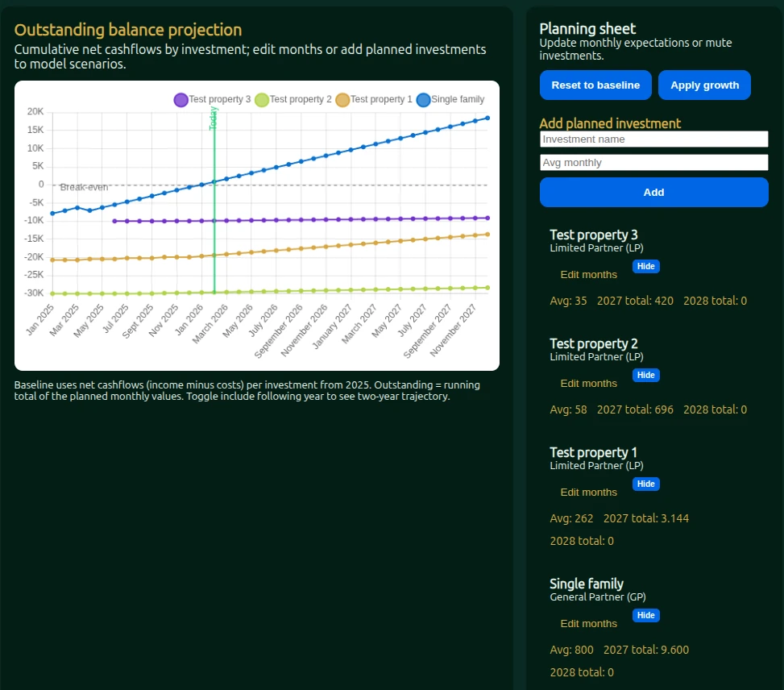The height and width of the screenshot is (690, 784).
Task: Expand Edit months for Test property 1
Action: pyautogui.click(x=588, y=492)
